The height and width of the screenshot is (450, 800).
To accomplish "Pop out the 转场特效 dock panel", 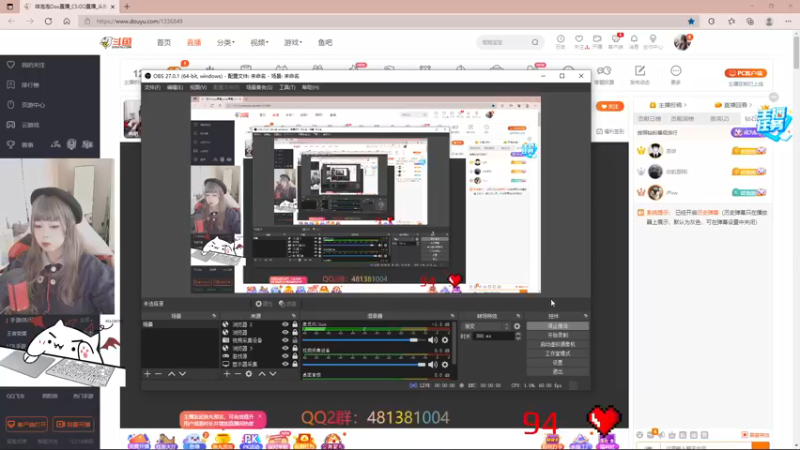I will 518,316.
